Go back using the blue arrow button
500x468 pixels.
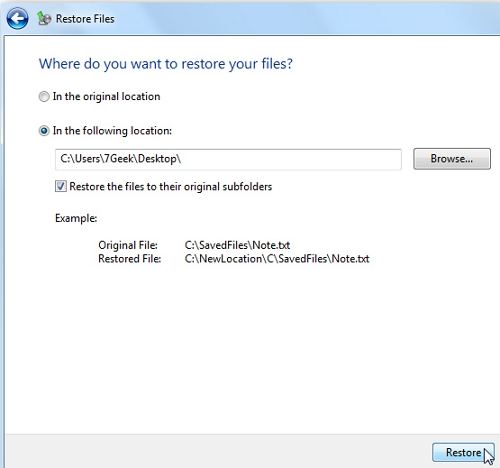tap(17, 19)
